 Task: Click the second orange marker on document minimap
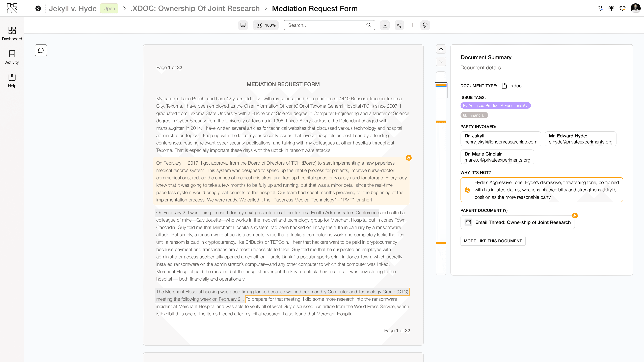[x=441, y=122]
